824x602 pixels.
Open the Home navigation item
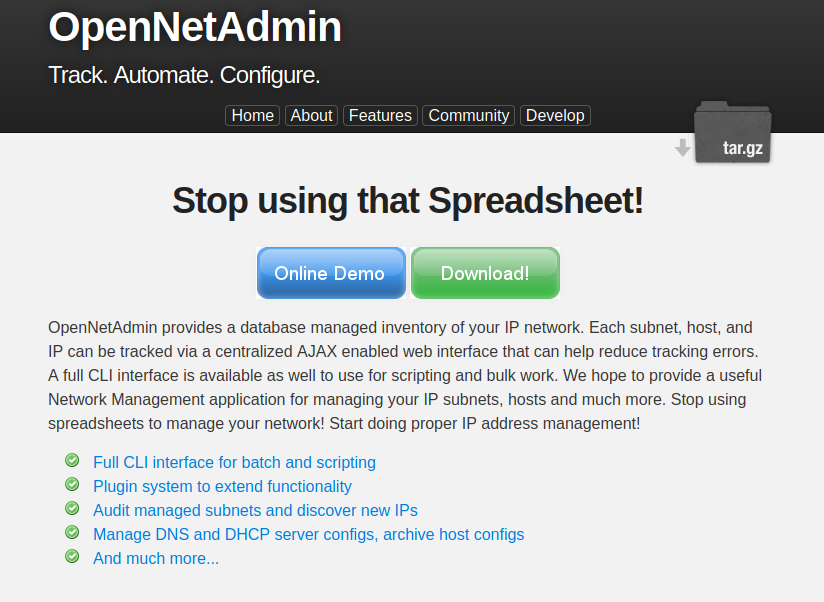point(252,116)
